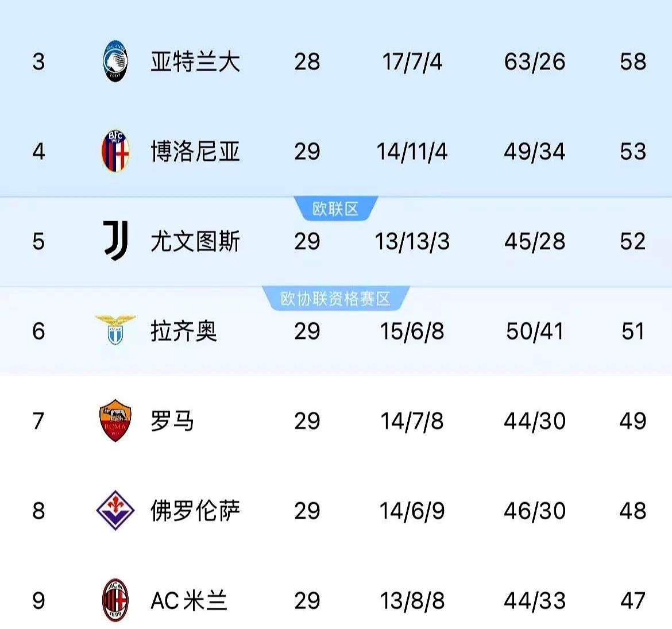This screenshot has width=672, height=629.
Task: Click Atalanta's 58 points value
Action: (x=632, y=61)
